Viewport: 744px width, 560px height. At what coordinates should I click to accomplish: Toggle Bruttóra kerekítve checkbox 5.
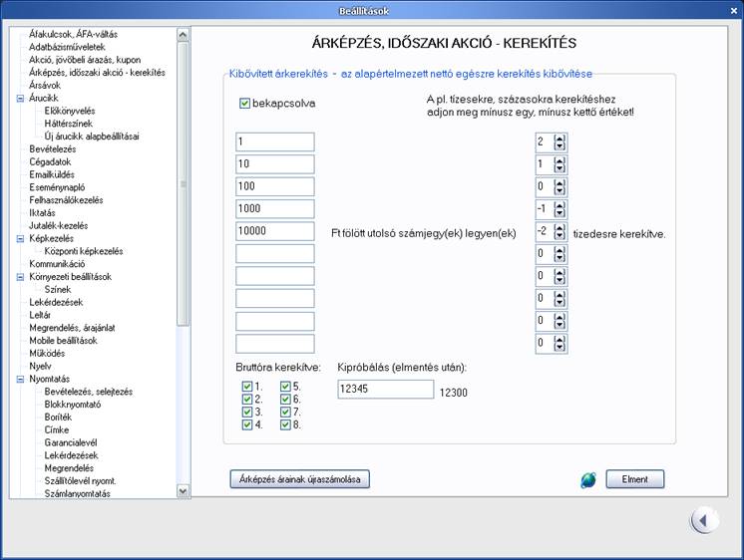[x=285, y=387]
